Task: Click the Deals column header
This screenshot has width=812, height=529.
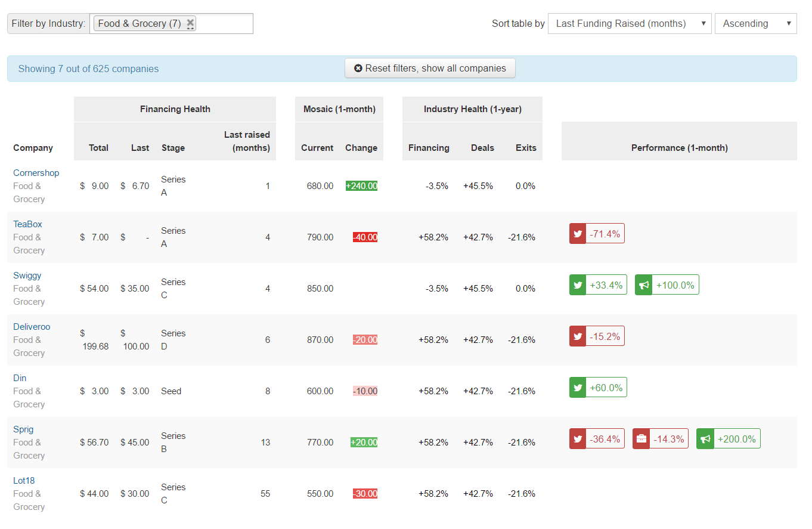Action: point(482,148)
